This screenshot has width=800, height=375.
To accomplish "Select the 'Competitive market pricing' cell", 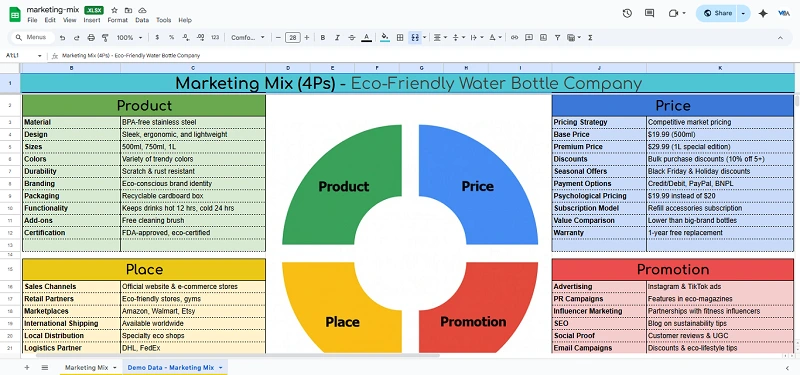I will pyautogui.click(x=720, y=122).
